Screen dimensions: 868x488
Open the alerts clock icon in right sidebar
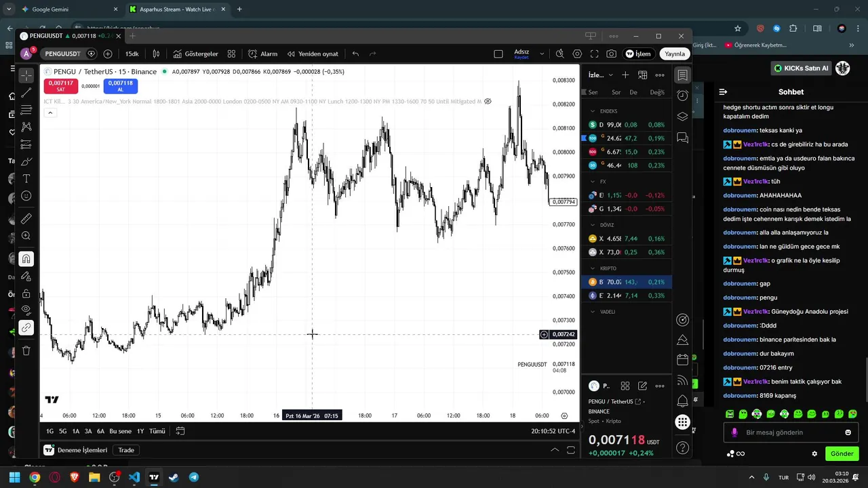coord(683,96)
